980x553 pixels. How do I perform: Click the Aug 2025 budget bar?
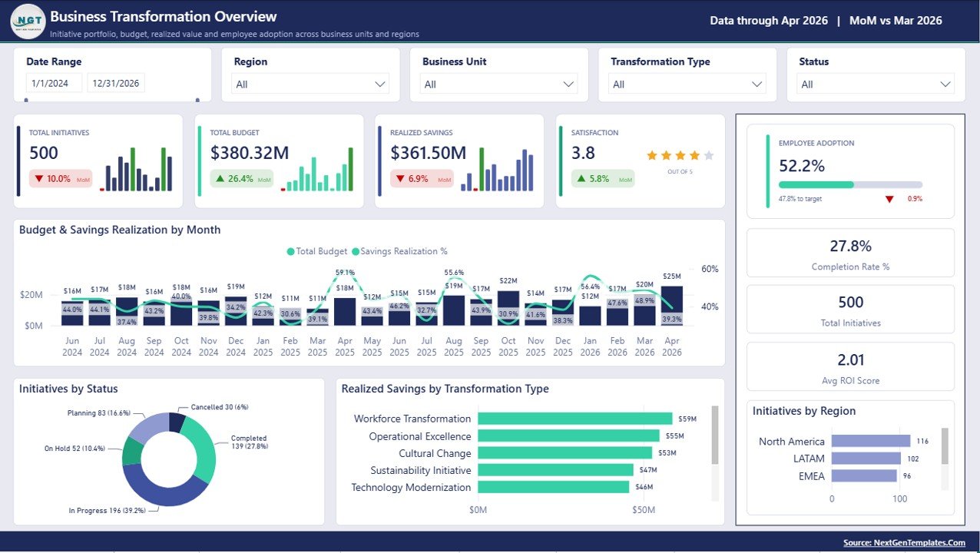coord(454,310)
